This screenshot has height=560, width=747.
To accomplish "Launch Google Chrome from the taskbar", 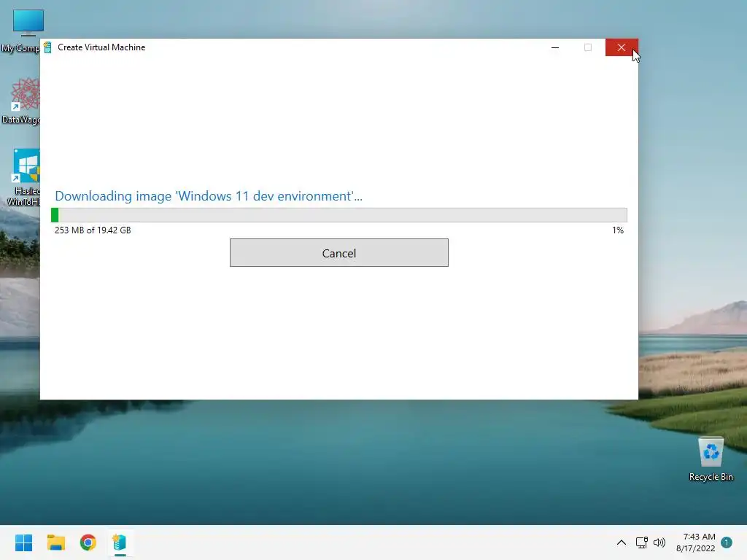I will [x=88, y=542].
